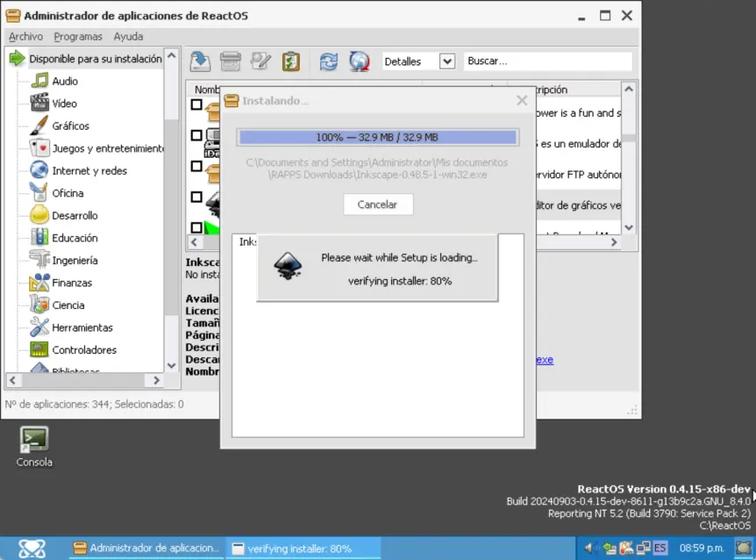Select the Gráficos category
The height and width of the screenshot is (560, 756).
70,126
